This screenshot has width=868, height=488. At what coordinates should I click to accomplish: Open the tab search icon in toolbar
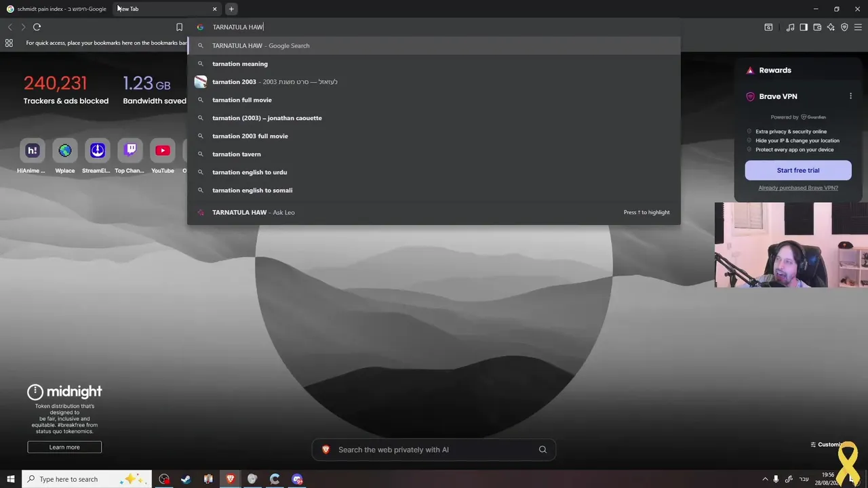(768, 27)
